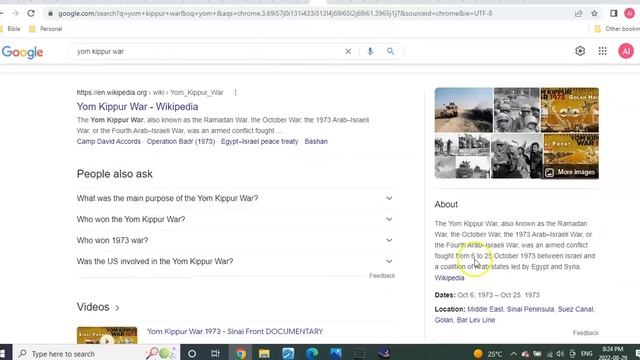640x360 pixels.
Task: Open the Egypt–Israel peace treaty link
Action: (260, 142)
